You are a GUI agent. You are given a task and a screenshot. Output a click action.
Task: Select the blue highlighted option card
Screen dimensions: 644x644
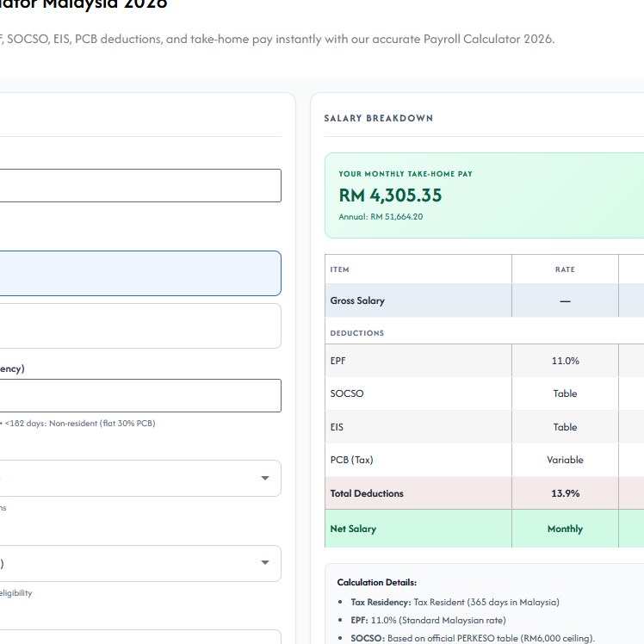click(x=140, y=273)
